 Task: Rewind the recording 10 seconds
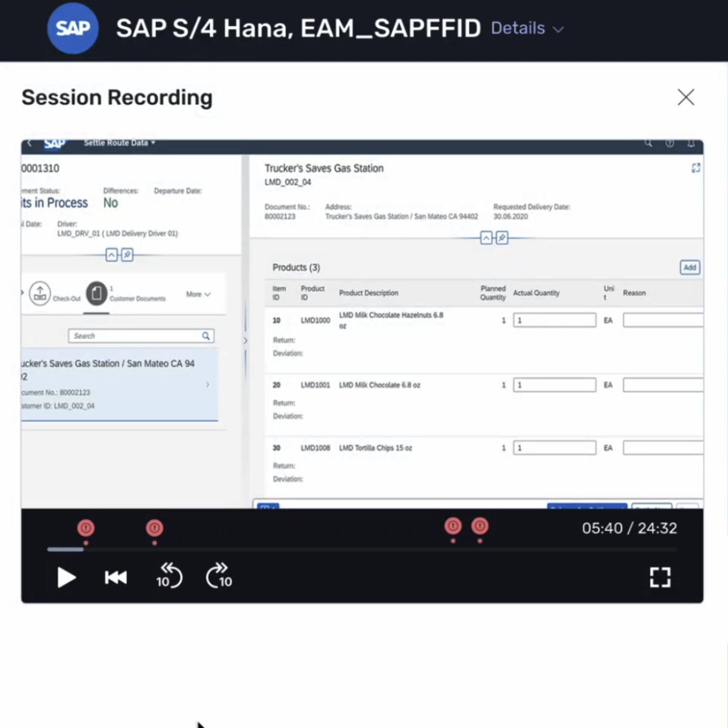pos(169,575)
